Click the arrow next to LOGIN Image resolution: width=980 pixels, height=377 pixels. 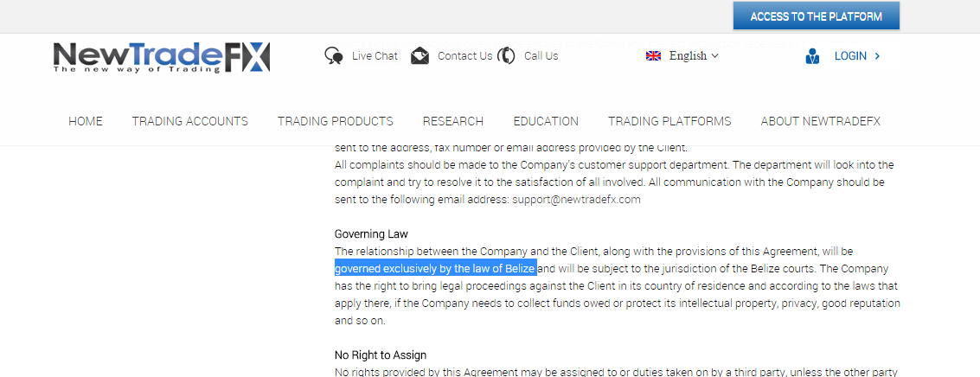[x=878, y=56]
